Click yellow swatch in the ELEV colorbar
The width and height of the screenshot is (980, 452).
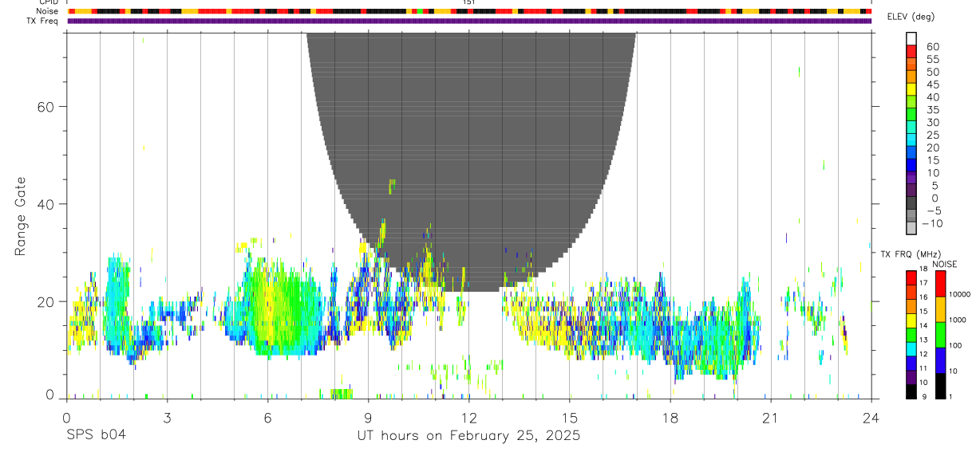coord(911,89)
